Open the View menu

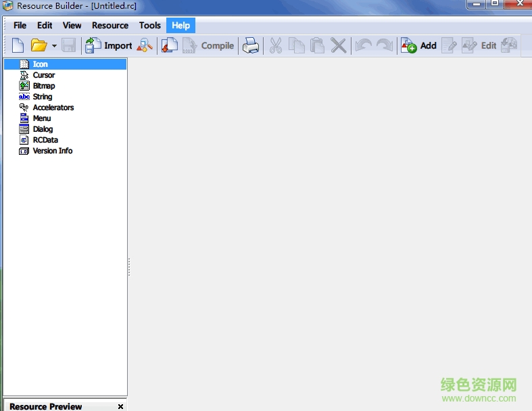(x=72, y=26)
